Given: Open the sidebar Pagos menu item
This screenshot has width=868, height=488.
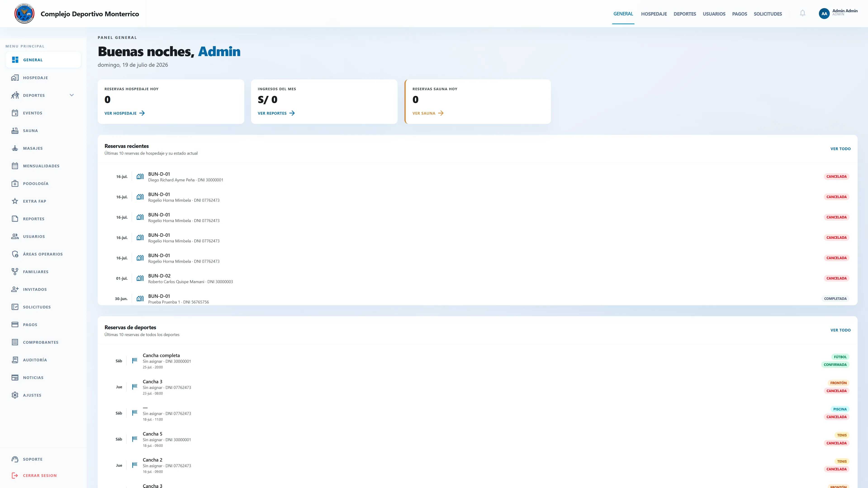Looking at the screenshot, I should 43,325.
